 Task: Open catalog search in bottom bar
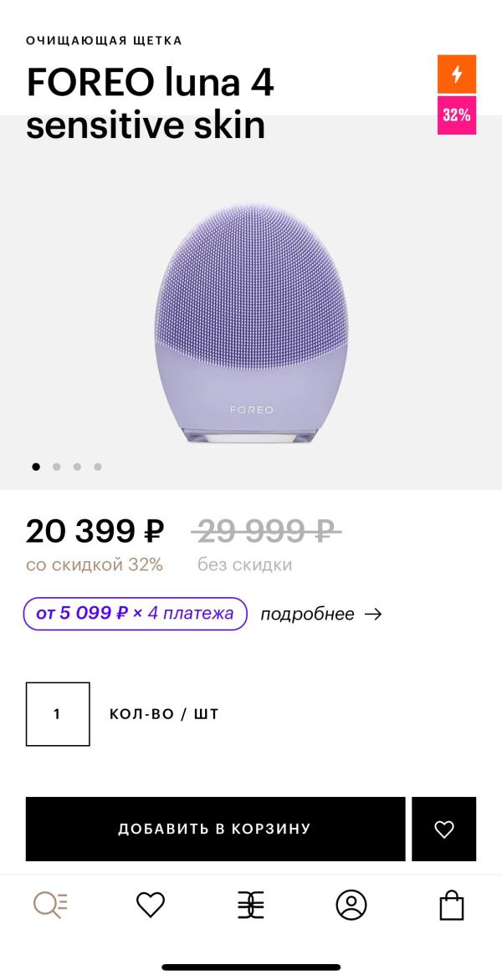[50, 905]
